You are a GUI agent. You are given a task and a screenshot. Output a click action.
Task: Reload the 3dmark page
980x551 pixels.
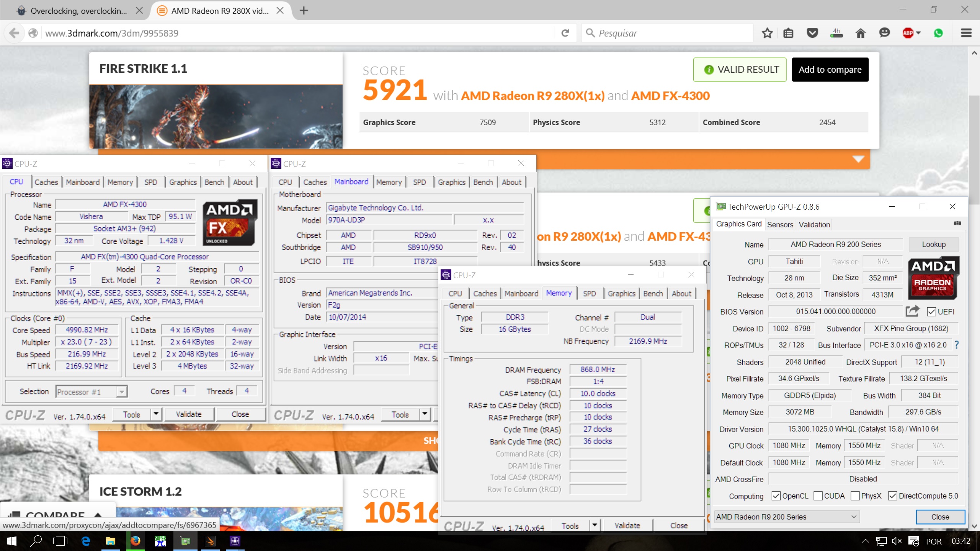pos(565,33)
